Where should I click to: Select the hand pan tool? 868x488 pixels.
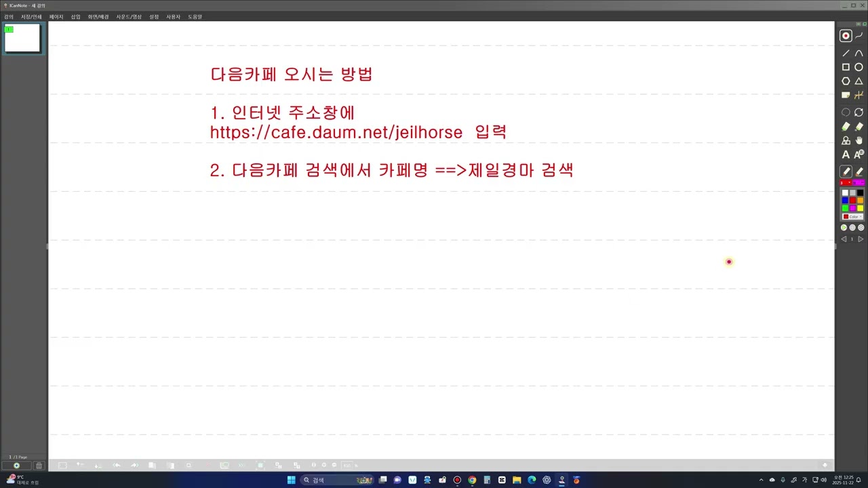pos(859,140)
